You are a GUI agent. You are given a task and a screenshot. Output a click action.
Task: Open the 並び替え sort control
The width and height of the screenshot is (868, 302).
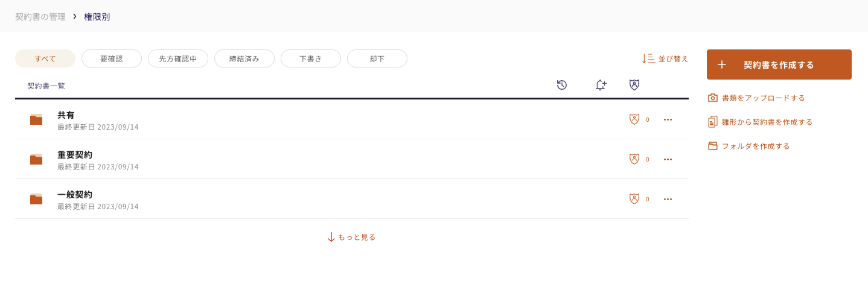click(665, 58)
